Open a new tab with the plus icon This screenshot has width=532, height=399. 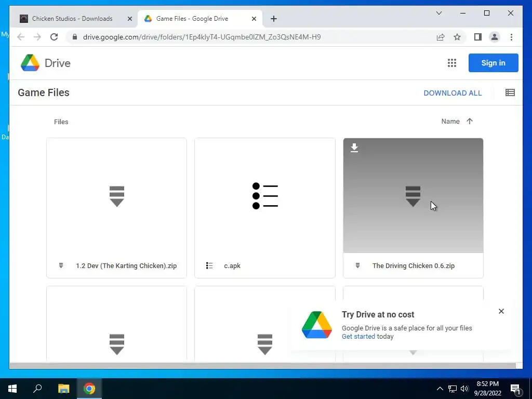click(274, 19)
